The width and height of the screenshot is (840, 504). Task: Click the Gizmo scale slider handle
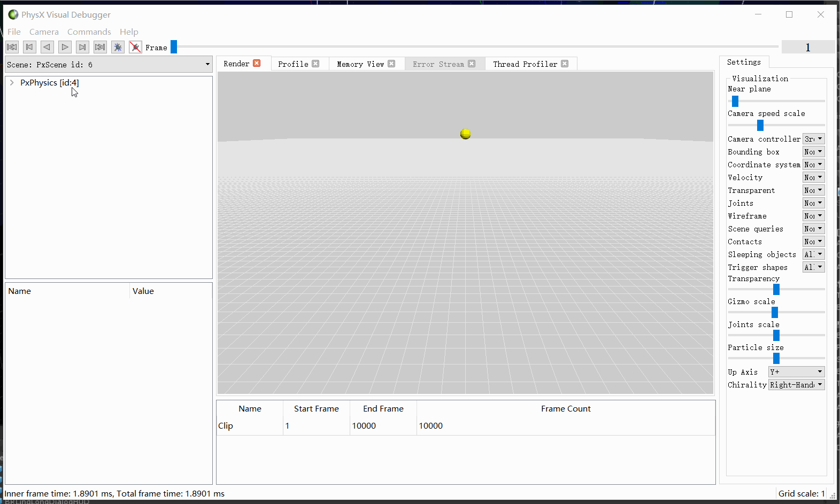click(775, 312)
